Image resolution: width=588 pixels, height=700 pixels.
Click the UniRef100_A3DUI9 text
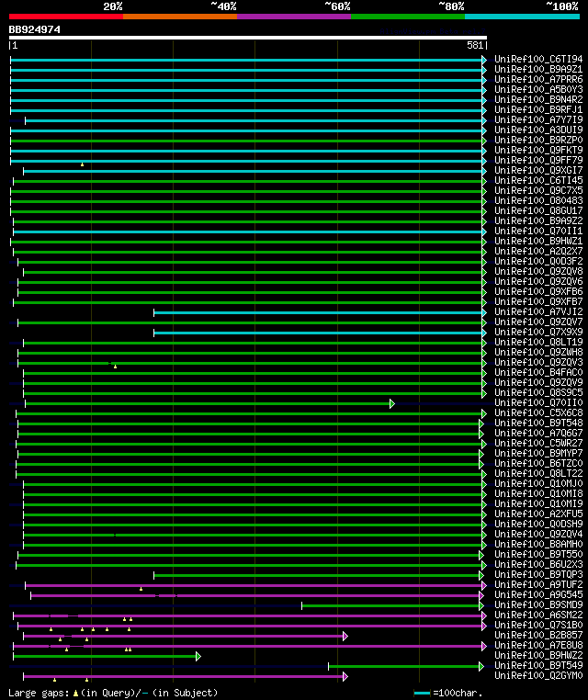click(538, 130)
